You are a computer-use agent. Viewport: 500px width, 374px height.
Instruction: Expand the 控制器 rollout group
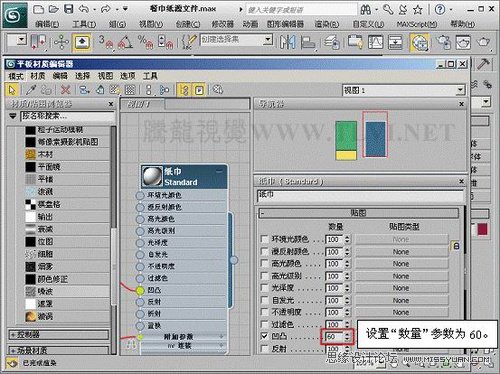click(59, 334)
